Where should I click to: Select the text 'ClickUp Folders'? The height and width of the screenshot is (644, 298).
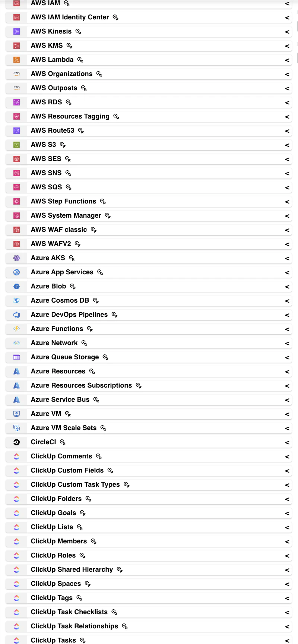point(56,499)
